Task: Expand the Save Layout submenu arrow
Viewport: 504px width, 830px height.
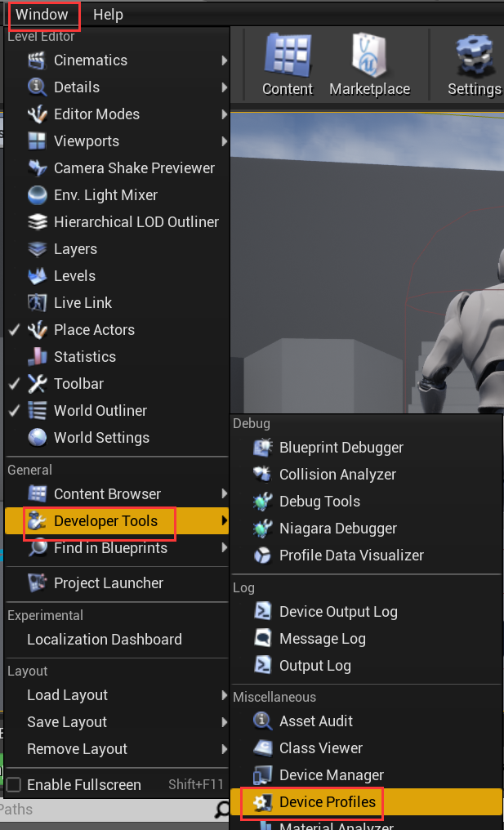Action: coord(225,722)
